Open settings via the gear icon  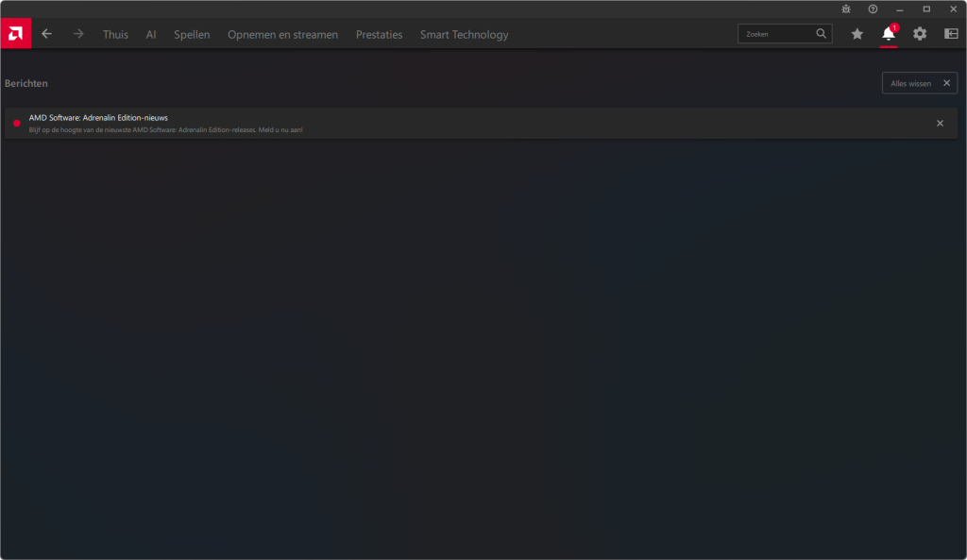[x=919, y=34]
